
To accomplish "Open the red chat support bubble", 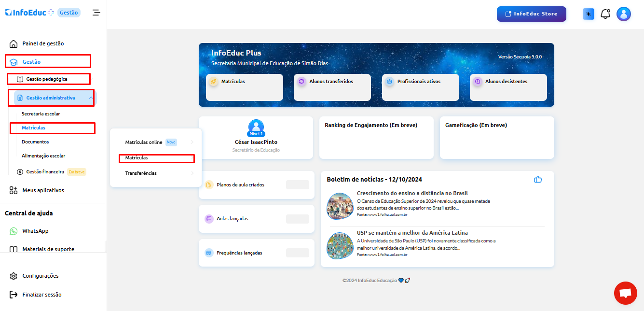I will click(626, 293).
